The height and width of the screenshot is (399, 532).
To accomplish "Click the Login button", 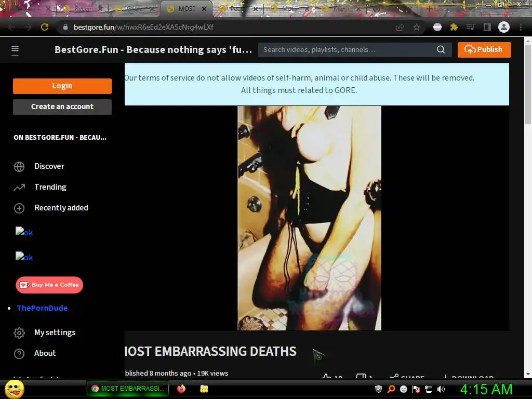I will coord(62,86).
